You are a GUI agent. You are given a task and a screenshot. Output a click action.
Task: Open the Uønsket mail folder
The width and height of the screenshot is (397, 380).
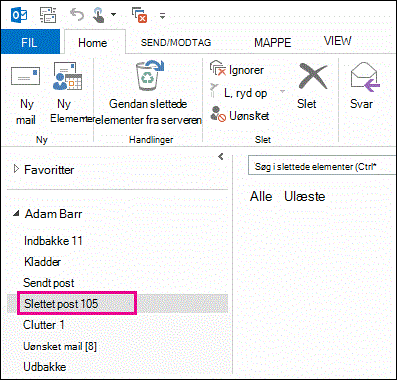(x=60, y=346)
